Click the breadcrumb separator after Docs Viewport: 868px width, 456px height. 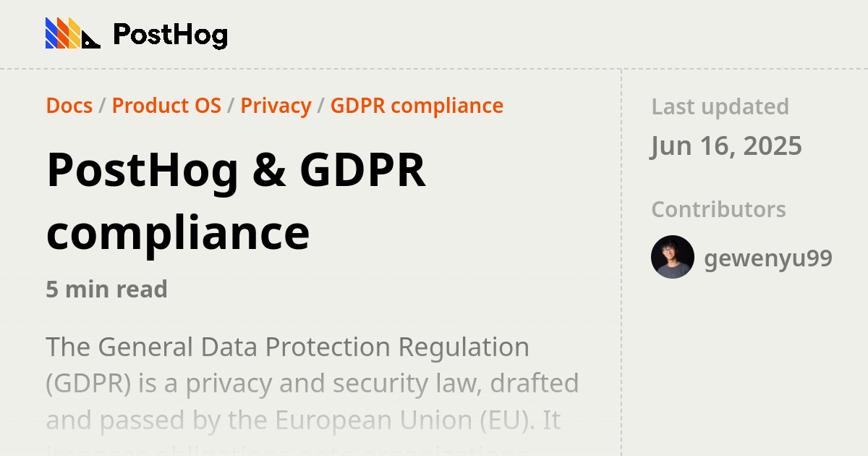coord(101,106)
